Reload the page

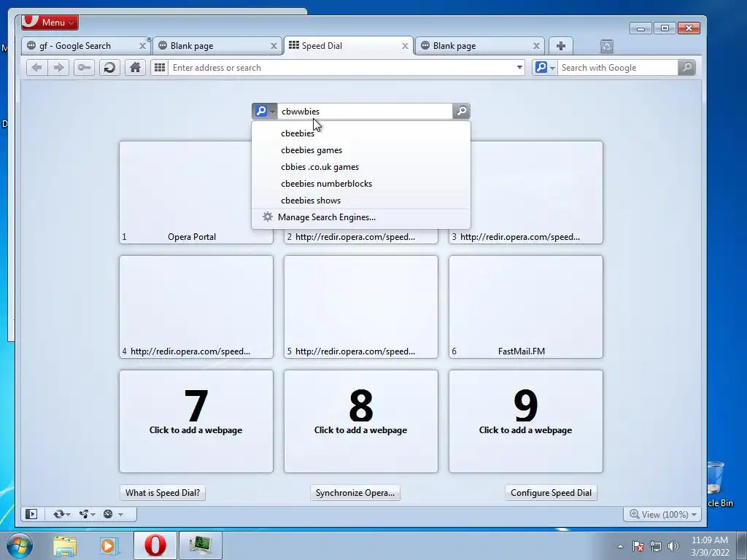(109, 68)
